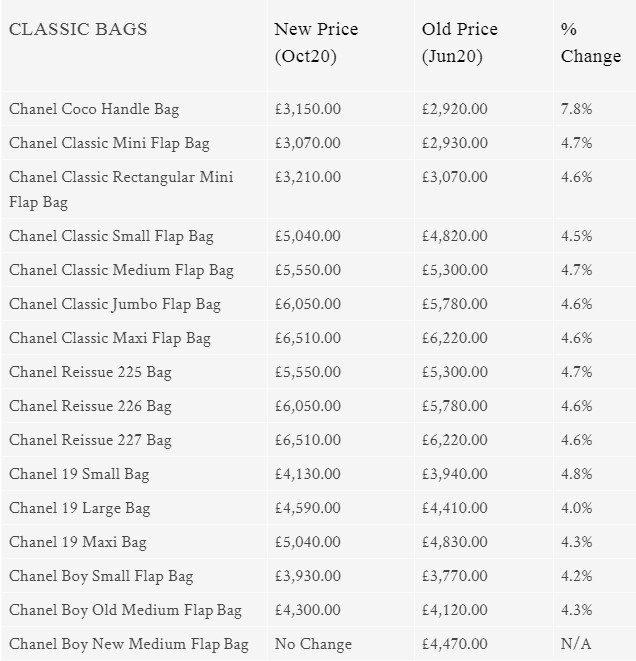
Task: Click the CLASSIC BAGS column header
Action: click(x=78, y=29)
